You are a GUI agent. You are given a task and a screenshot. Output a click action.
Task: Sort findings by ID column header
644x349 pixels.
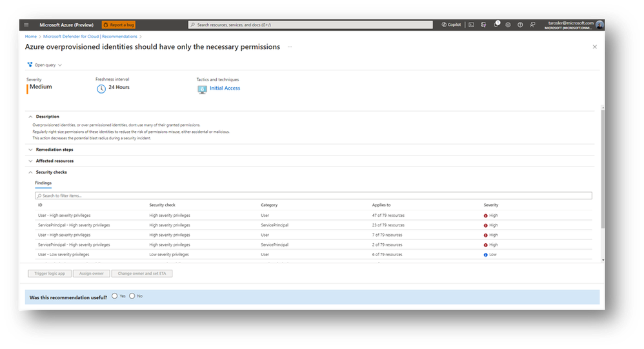40,205
